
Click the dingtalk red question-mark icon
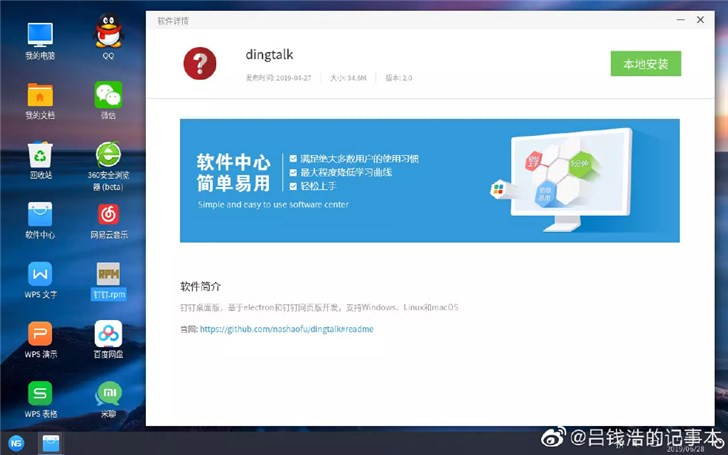pyautogui.click(x=200, y=64)
